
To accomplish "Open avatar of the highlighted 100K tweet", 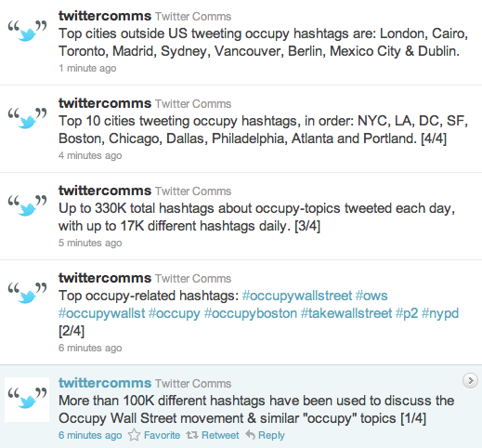I will (27, 400).
